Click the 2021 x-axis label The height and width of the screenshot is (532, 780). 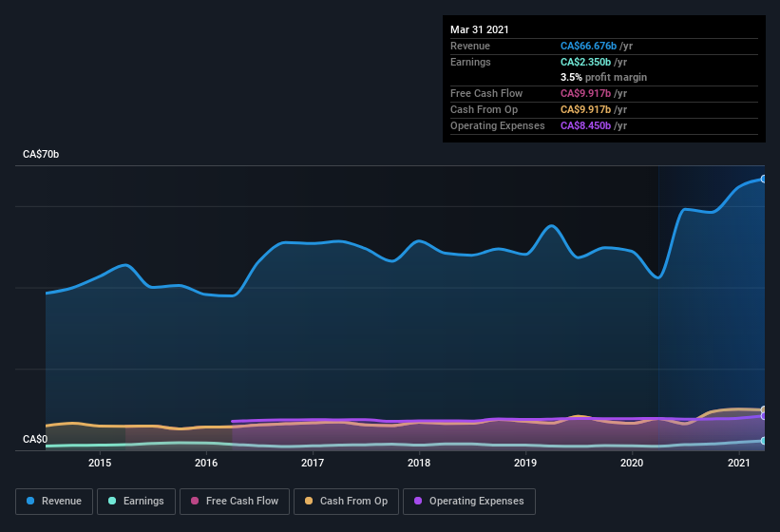(739, 463)
